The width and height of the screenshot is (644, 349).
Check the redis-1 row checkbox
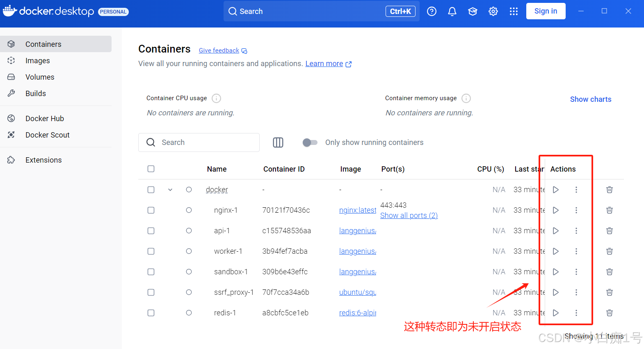tap(151, 313)
